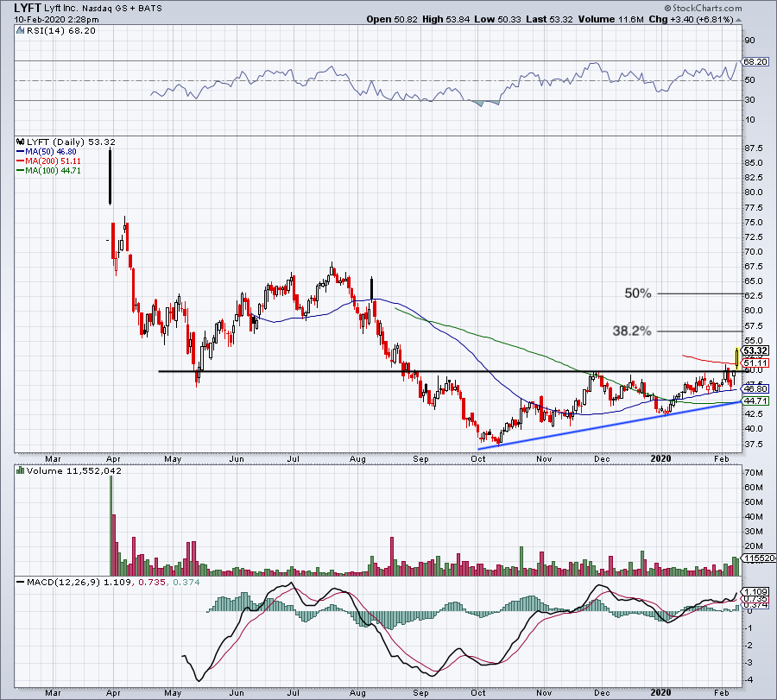The width and height of the screenshot is (777, 700).
Task: Click the tall IPO-day volume bar
Action: [x=111, y=526]
